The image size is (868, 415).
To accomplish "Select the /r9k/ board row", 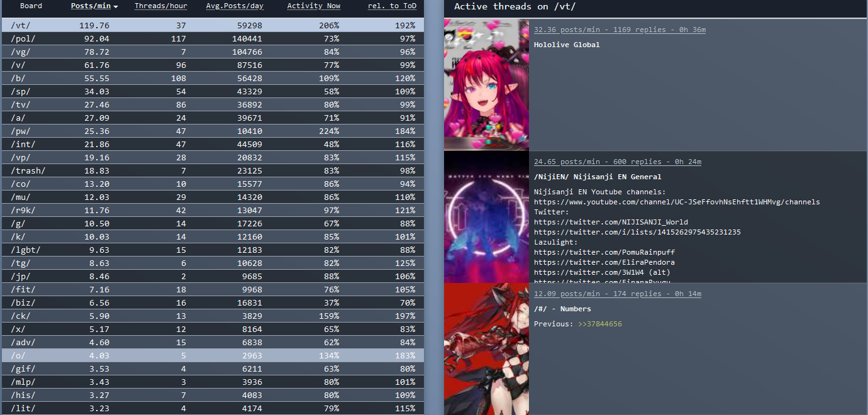I will pos(212,210).
